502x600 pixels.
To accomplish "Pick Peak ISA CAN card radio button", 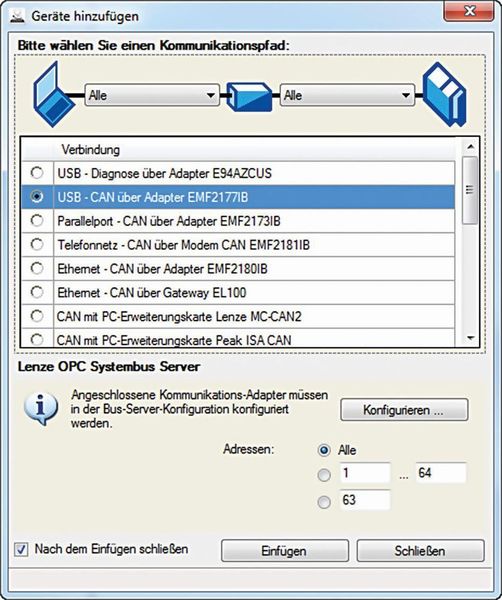I will click(37, 339).
